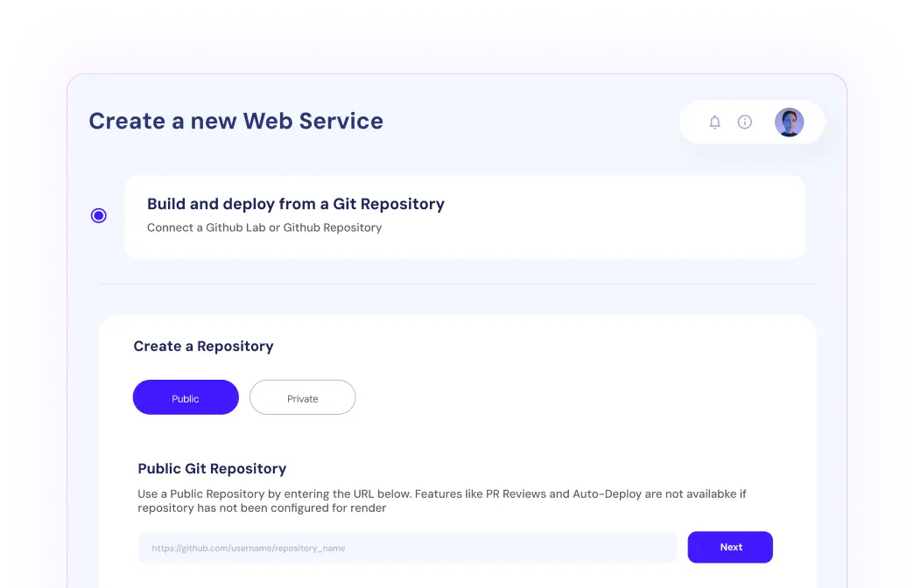Click the "Build and deploy from a Git Repository" title

(296, 204)
